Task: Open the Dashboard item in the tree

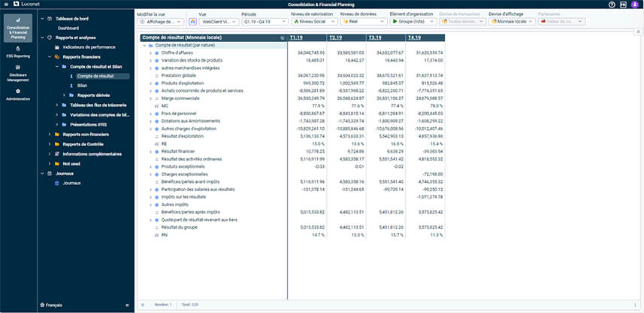Action: pyautogui.click(x=68, y=29)
